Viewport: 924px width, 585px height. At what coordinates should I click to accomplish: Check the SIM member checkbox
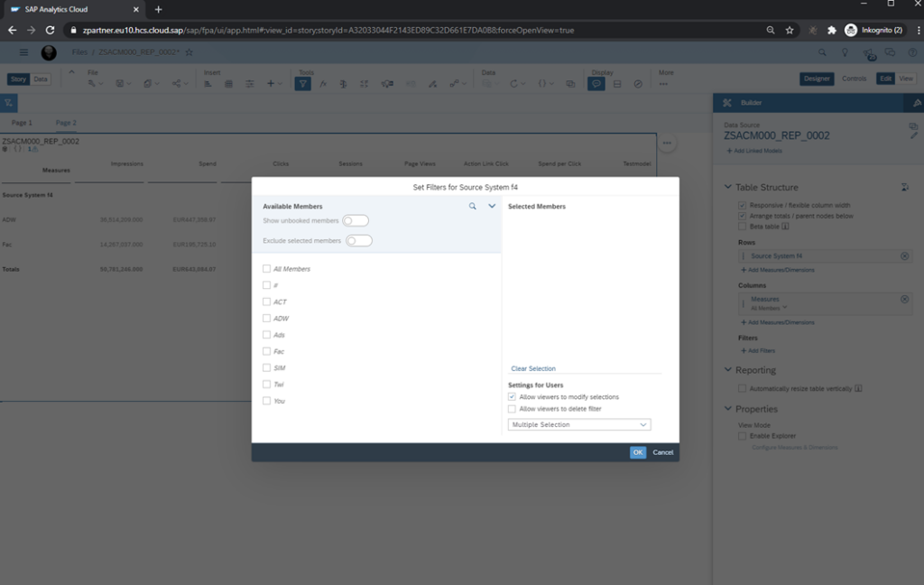tap(266, 368)
